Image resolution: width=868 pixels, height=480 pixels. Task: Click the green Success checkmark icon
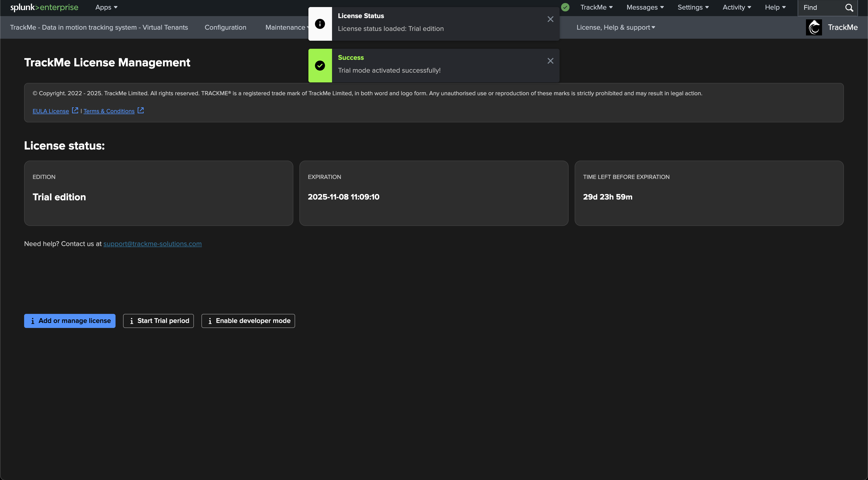click(320, 65)
